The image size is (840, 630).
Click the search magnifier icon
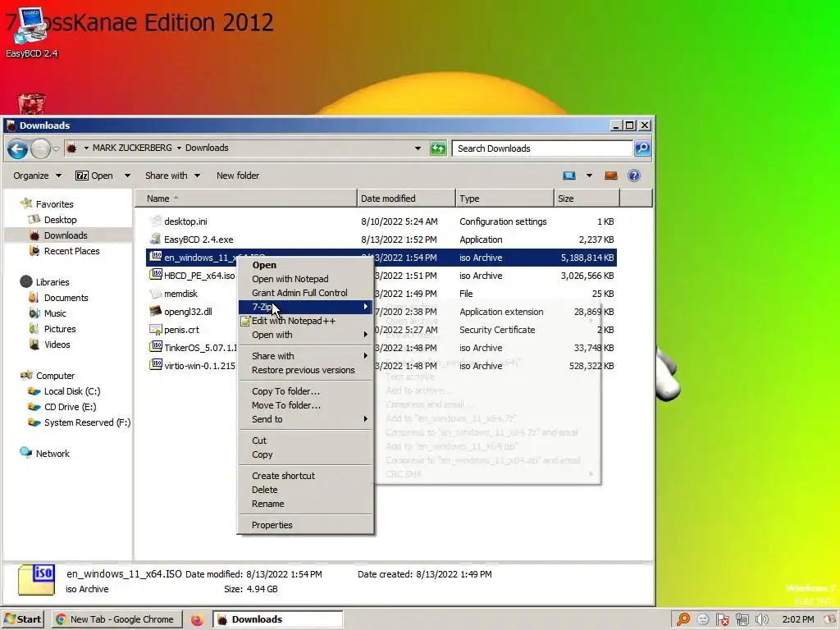coord(641,148)
